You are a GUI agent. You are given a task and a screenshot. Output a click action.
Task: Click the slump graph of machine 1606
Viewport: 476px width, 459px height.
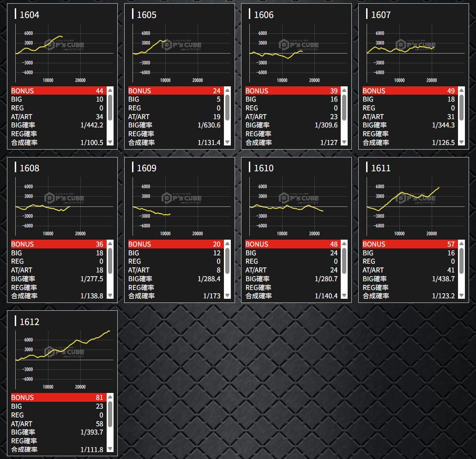tap(298, 54)
